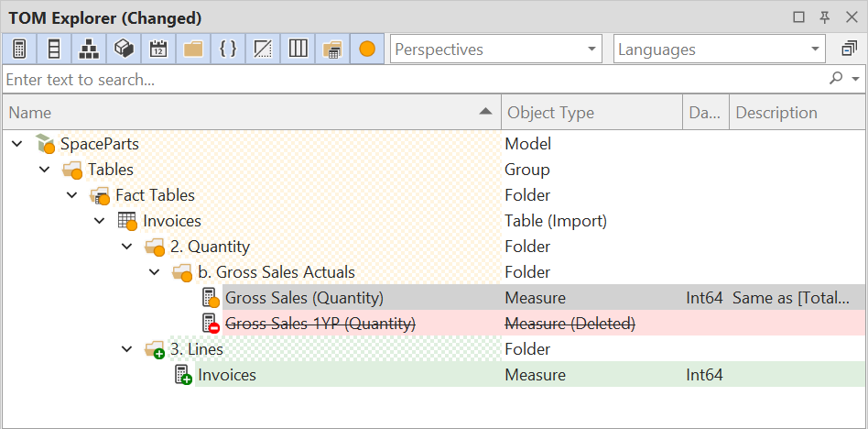Collapse the SpaceParts model node
Image resolution: width=868 pixels, height=429 pixels.
[17, 144]
